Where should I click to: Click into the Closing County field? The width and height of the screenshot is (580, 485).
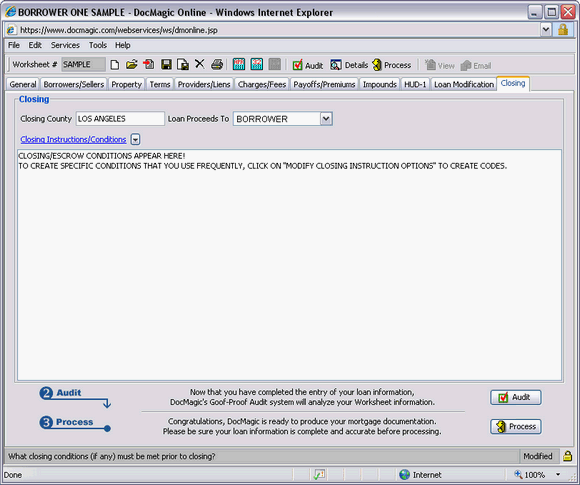pyautogui.click(x=120, y=119)
